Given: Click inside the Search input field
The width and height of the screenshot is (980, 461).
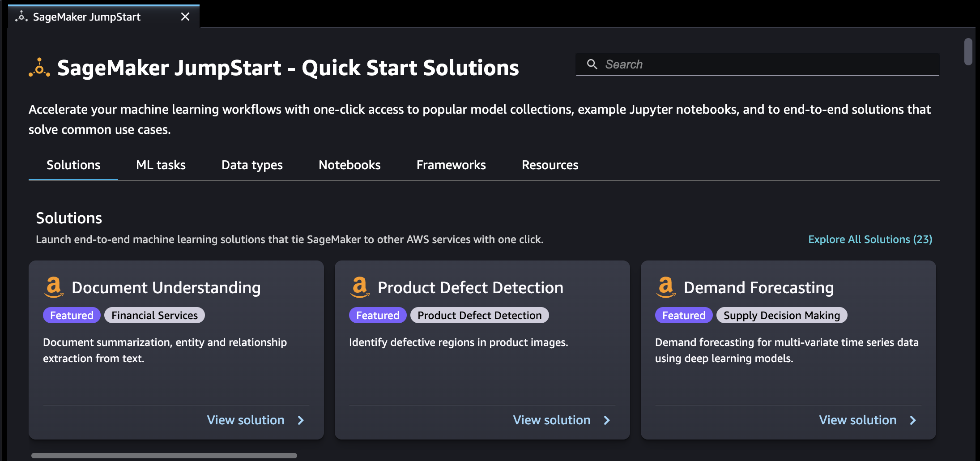Looking at the screenshot, I should coord(761,64).
